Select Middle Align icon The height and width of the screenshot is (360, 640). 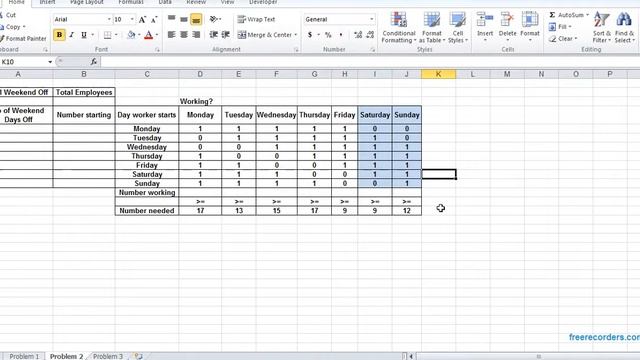point(184,19)
